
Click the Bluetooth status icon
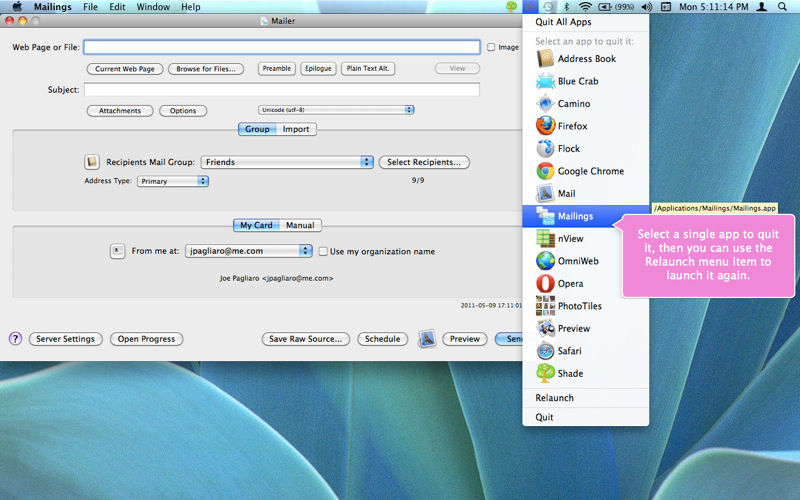[566, 7]
